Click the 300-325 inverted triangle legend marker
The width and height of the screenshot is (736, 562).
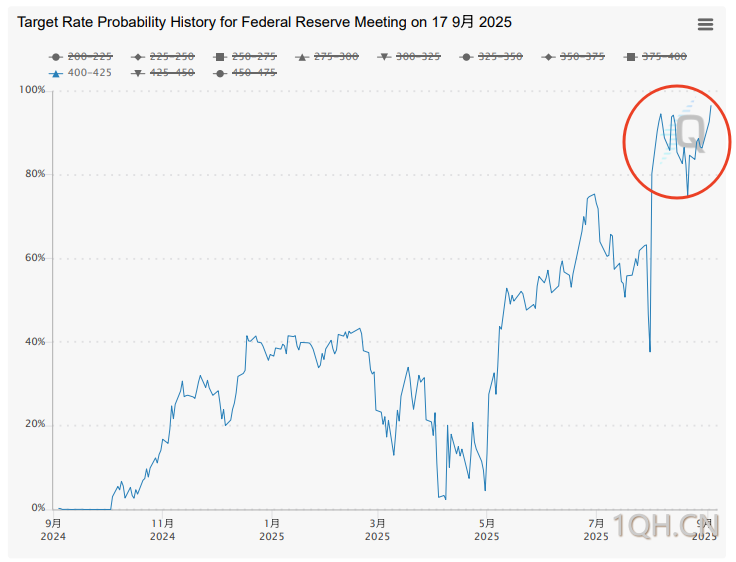(x=384, y=57)
